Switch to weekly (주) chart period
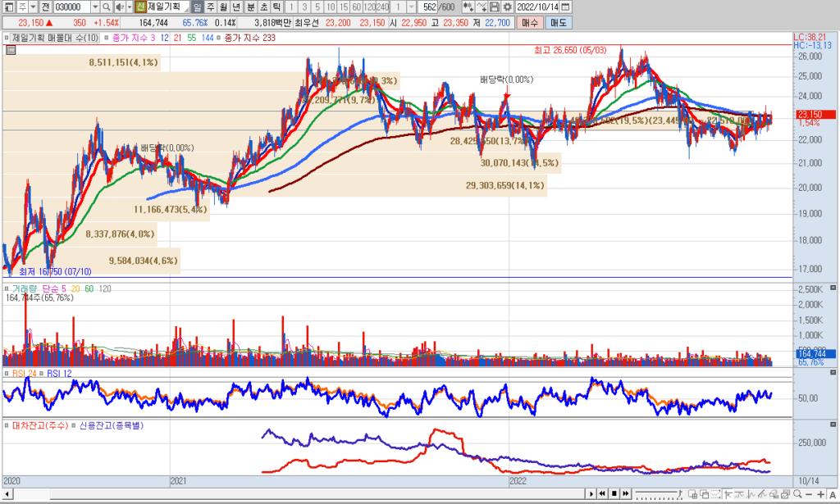The image size is (840, 504). pyautogui.click(x=209, y=7)
